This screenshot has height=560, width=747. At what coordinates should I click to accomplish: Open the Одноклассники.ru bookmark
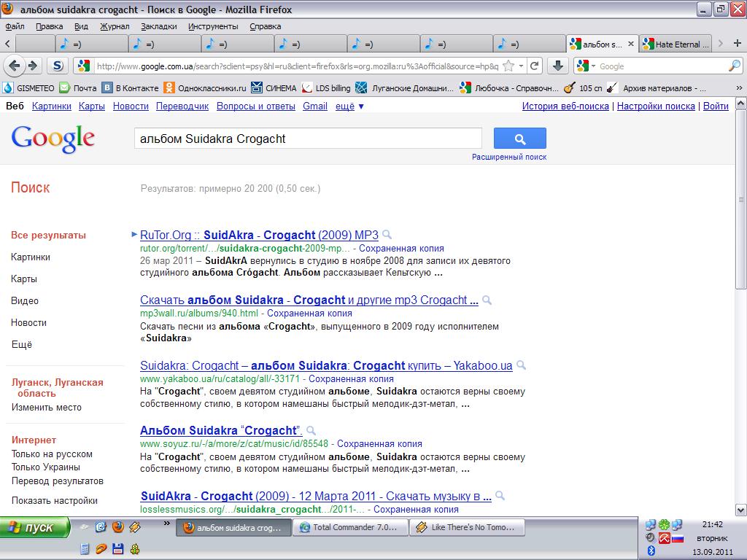click(x=205, y=88)
